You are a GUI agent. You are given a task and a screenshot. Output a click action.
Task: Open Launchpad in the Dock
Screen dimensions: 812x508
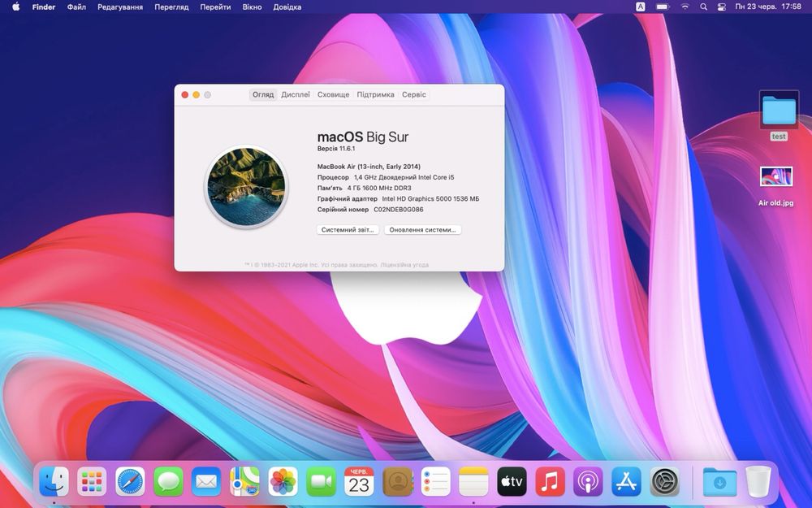pos(92,481)
